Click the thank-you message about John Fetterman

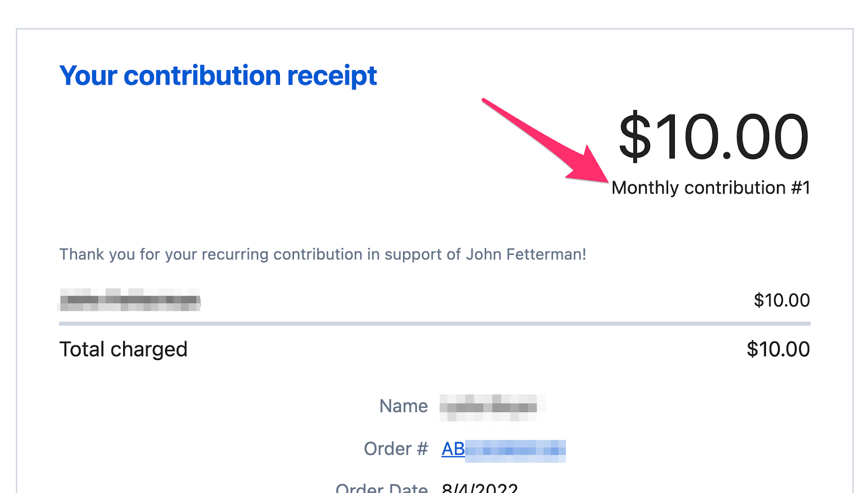click(x=322, y=254)
